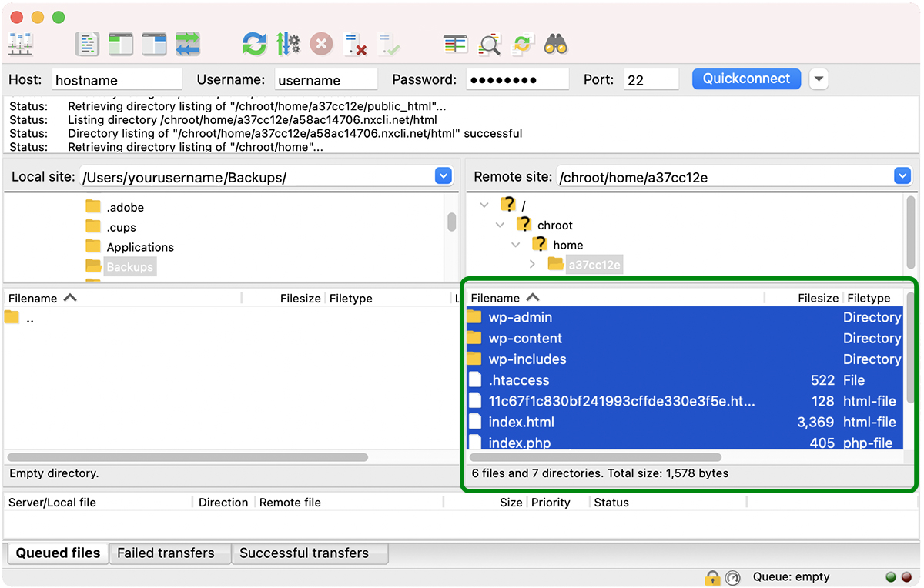This screenshot has height=588, width=924.
Task: Click the disconnect from server icon
Action: 355,45
